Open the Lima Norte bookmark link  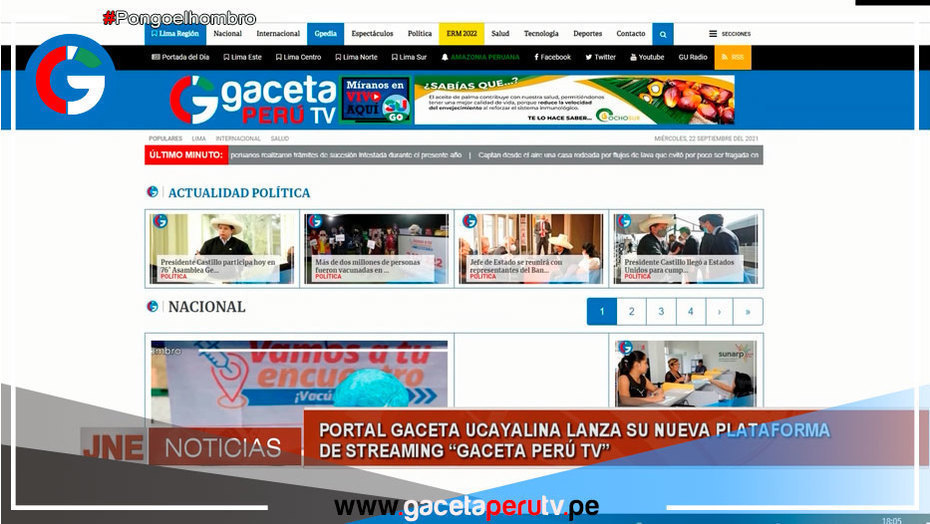[356, 58]
